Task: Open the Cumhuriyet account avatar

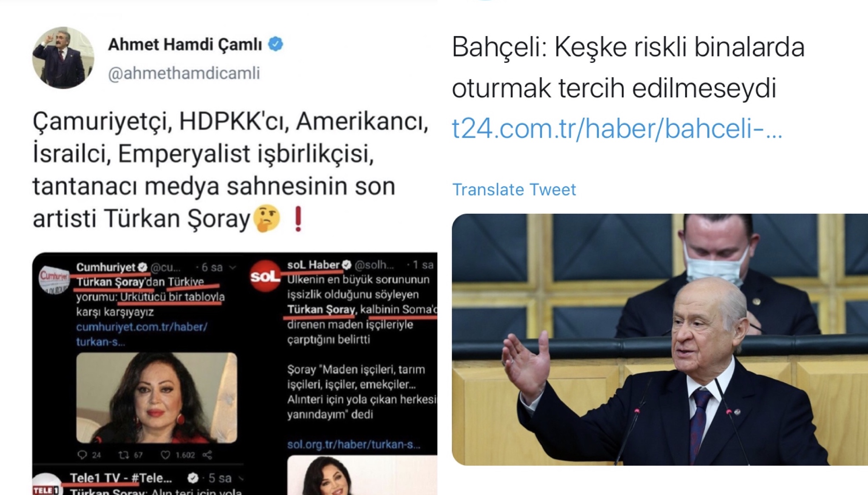Action: pos(53,279)
